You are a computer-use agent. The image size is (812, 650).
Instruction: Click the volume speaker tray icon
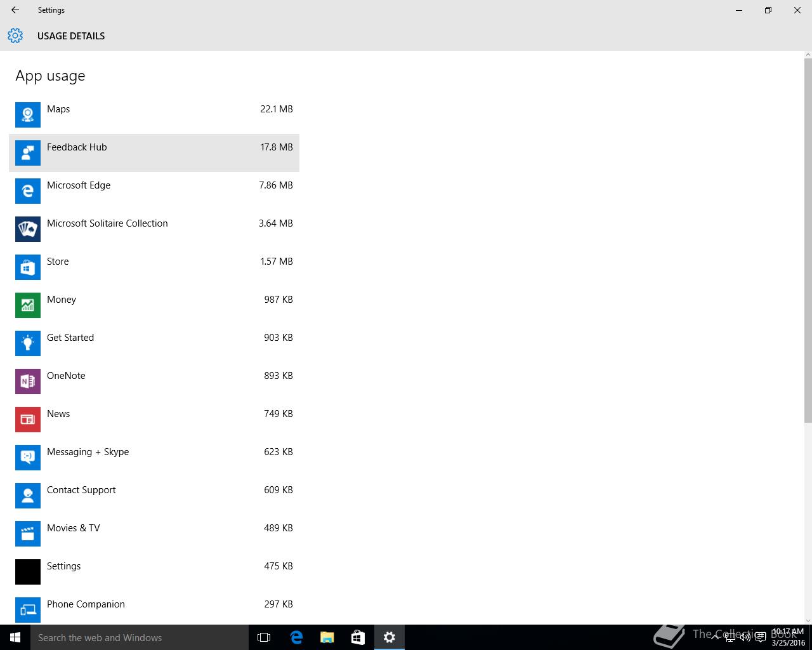745,638
